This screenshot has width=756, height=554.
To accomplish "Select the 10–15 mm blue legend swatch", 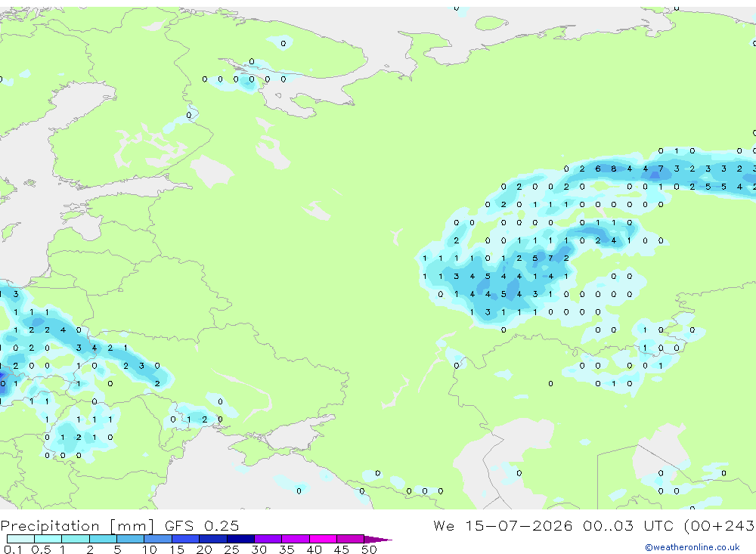I will [x=158, y=539].
